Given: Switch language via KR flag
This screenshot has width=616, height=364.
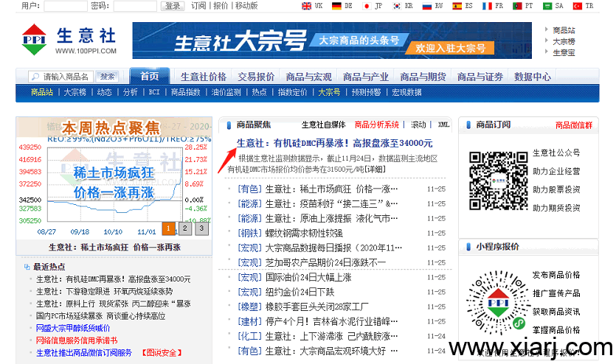Looking at the screenshot, I should point(397,6).
